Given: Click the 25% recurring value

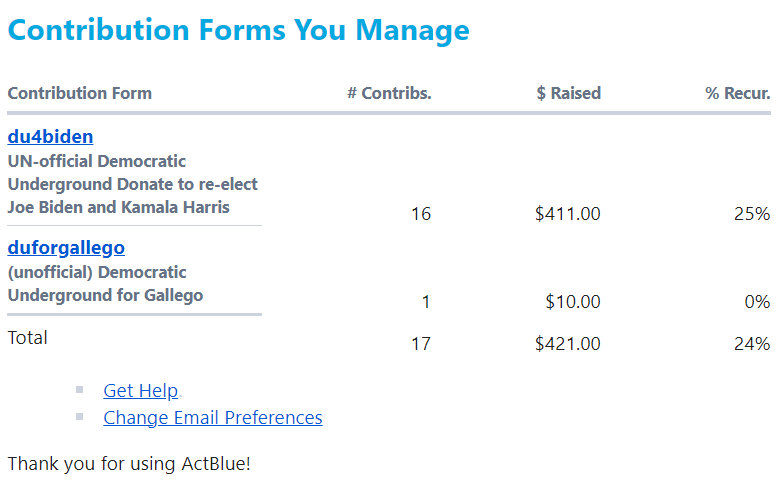Looking at the screenshot, I should click(750, 214).
